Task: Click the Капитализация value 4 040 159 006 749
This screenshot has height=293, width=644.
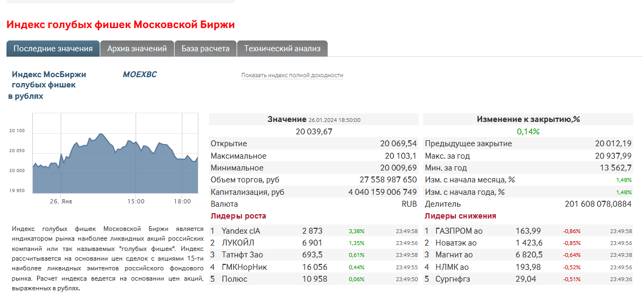Action: coord(383,192)
